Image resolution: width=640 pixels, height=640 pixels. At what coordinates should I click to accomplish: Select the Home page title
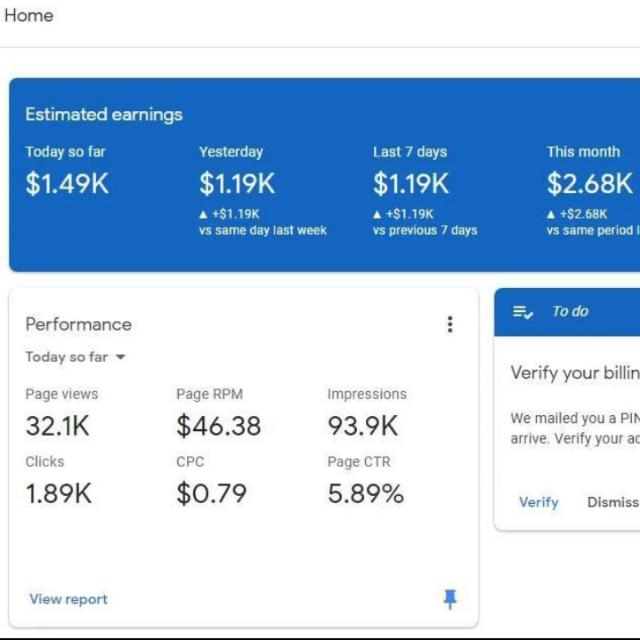click(x=29, y=16)
